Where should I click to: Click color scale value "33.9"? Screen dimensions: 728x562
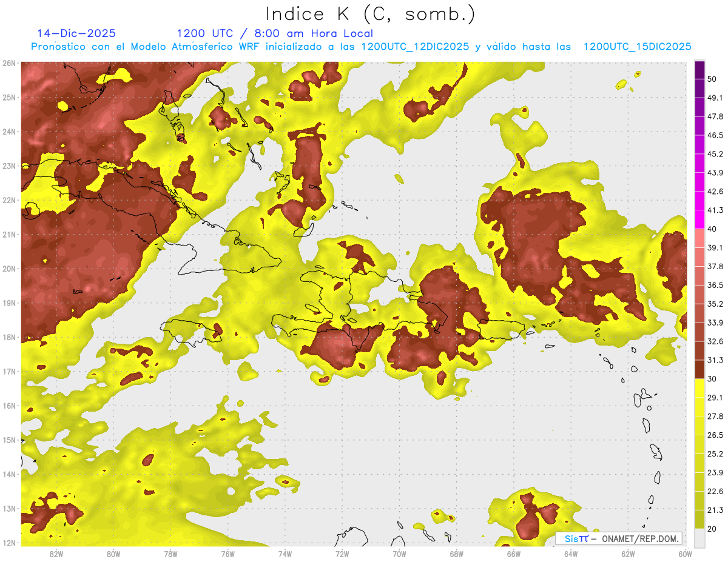click(x=715, y=323)
